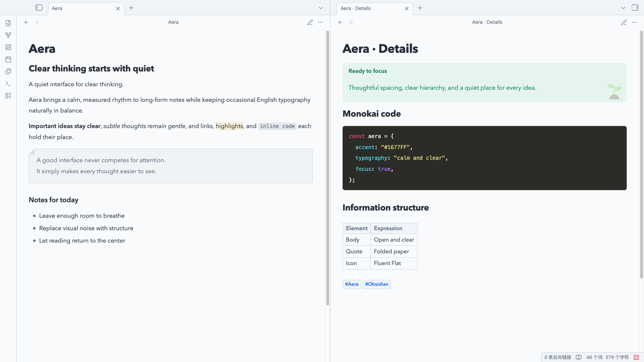Click 'Clear thinking starts with quiet' heading
644x362 pixels.
coord(91,69)
